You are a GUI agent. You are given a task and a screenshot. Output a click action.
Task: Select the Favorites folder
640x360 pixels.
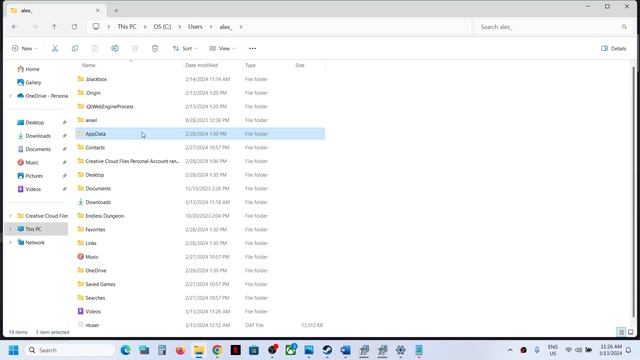point(200,229)
